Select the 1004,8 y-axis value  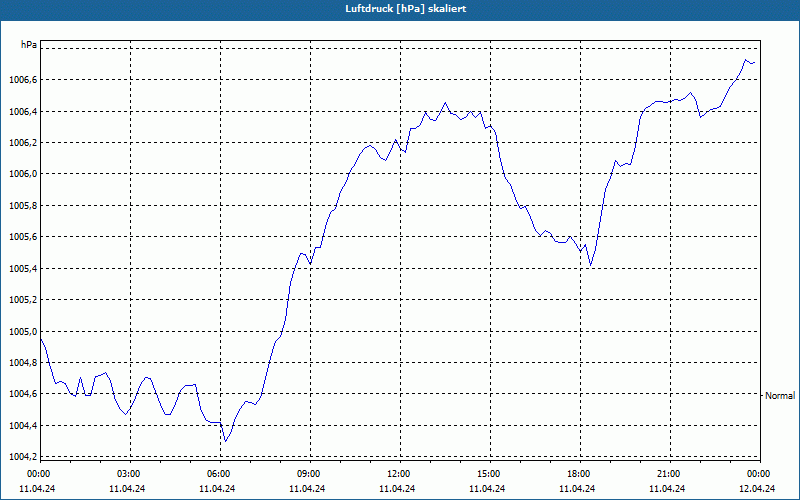coord(23,363)
